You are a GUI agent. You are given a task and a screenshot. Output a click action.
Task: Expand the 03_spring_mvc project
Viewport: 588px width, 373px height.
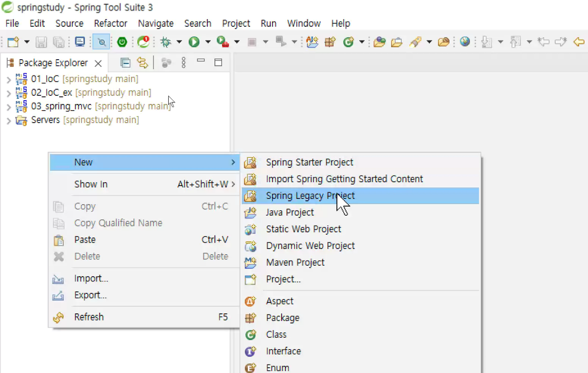[x=9, y=107]
